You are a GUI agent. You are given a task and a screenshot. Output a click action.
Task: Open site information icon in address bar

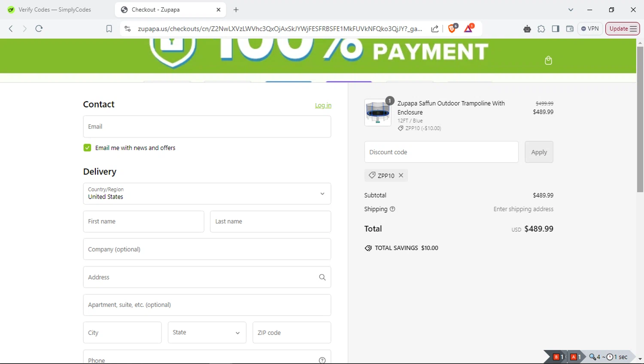pos(128,29)
